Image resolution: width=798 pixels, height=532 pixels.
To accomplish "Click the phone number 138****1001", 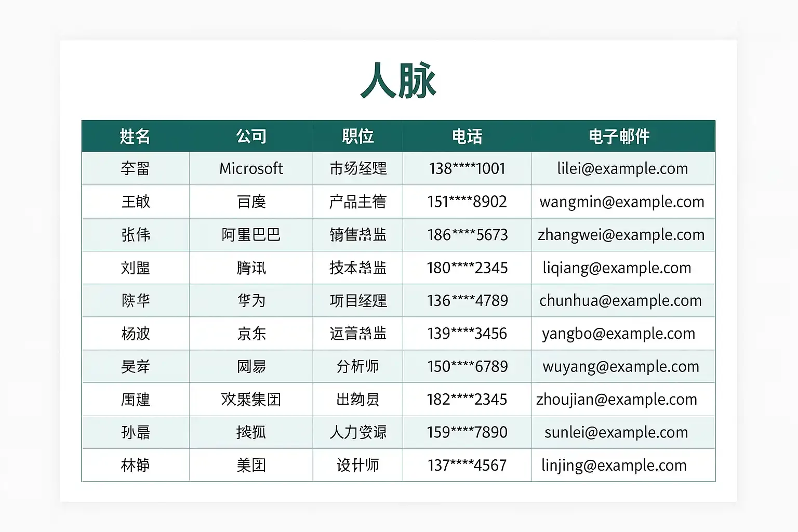I will (467, 168).
